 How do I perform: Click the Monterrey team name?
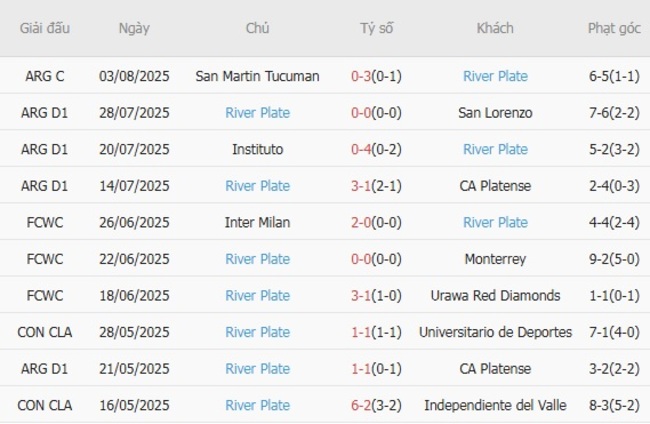(495, 259)
